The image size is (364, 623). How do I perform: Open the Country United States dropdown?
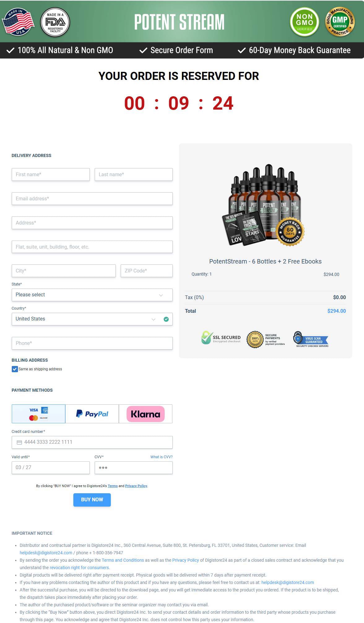click(x=92, y=319)
